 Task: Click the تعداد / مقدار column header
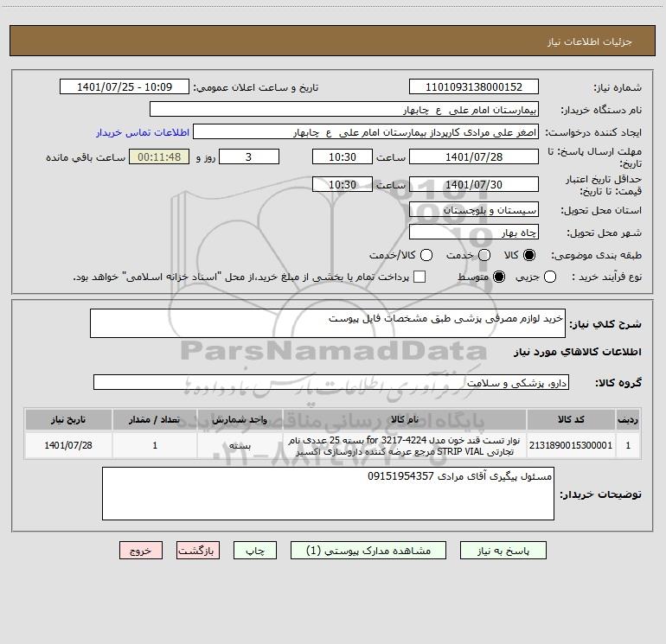[x=155, y=419]
